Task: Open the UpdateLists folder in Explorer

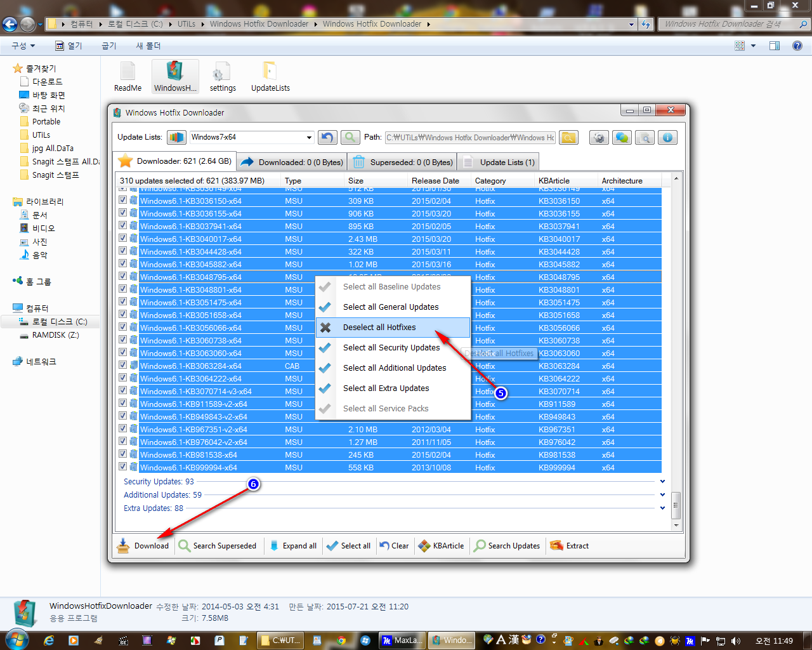Action: 270,77
